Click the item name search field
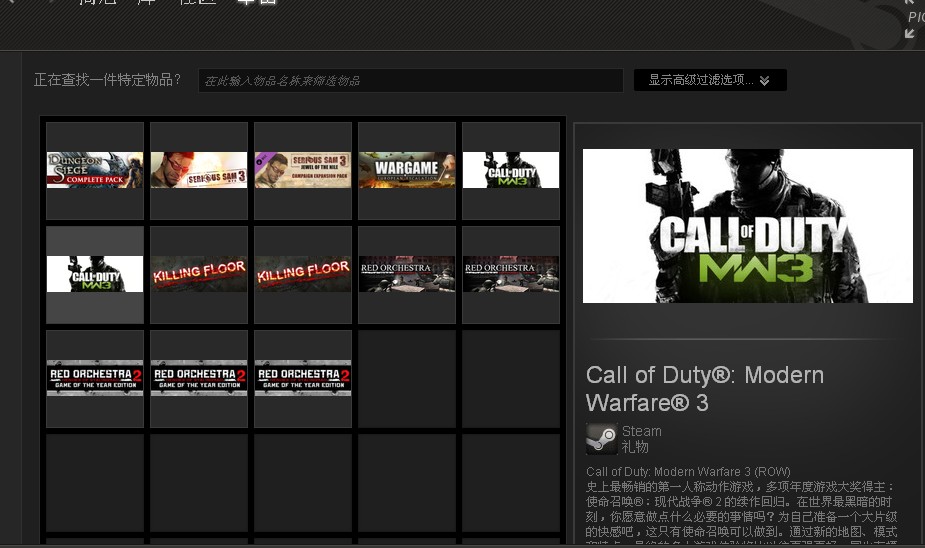Viewport: 925px width, 548px height. click(x=411, y=80)
